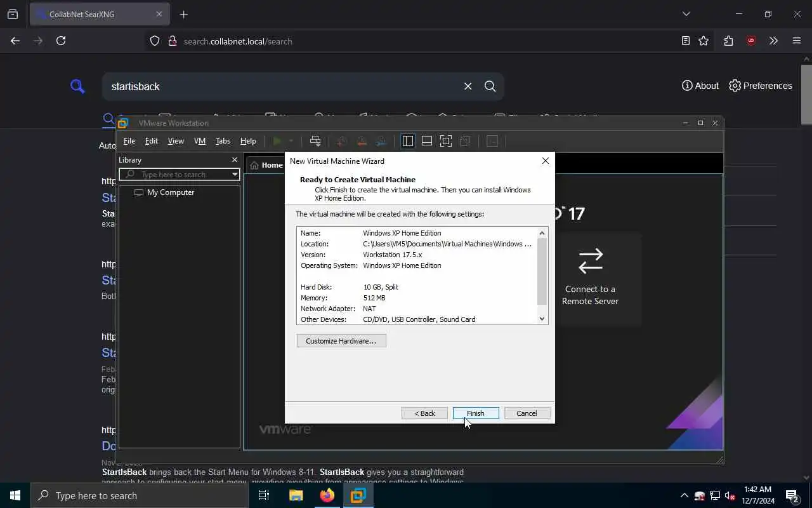812x508 pixels.
Task: Click site security lock icon
Action: [172, 41]
